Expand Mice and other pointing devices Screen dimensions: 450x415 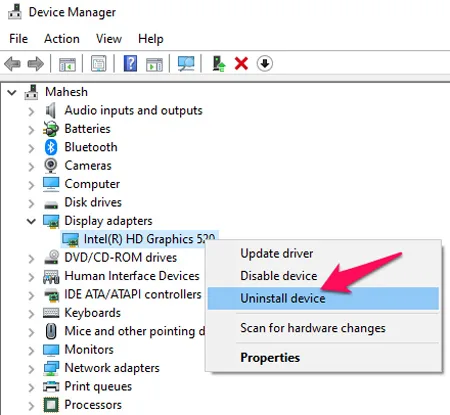[x=31, y=332]
